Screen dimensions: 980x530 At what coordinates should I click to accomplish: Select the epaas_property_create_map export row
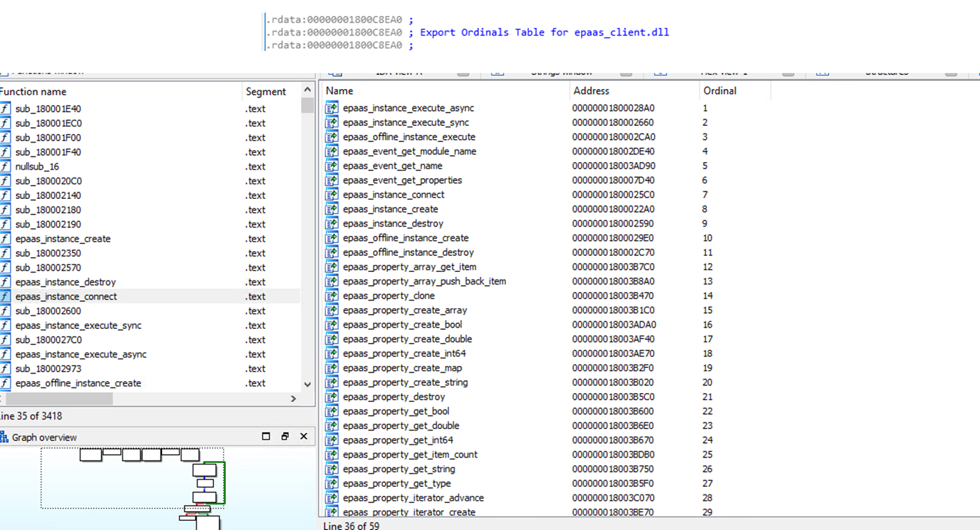(x=402, y=368)
